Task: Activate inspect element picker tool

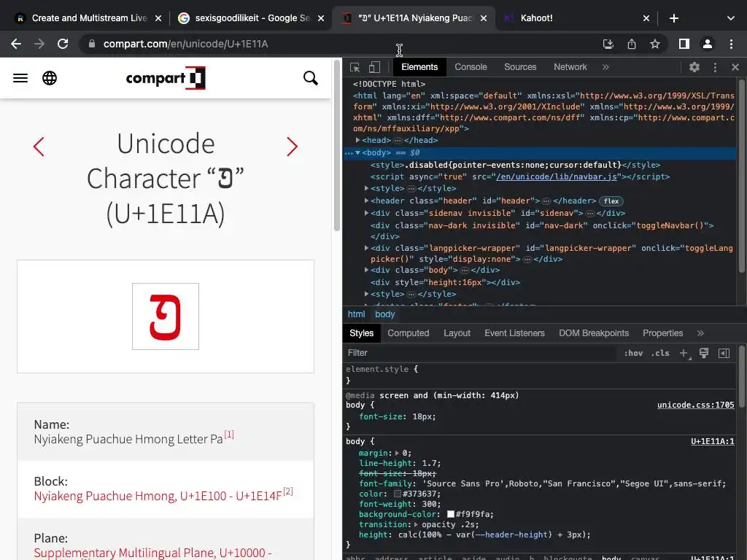Action: point(355,67)
